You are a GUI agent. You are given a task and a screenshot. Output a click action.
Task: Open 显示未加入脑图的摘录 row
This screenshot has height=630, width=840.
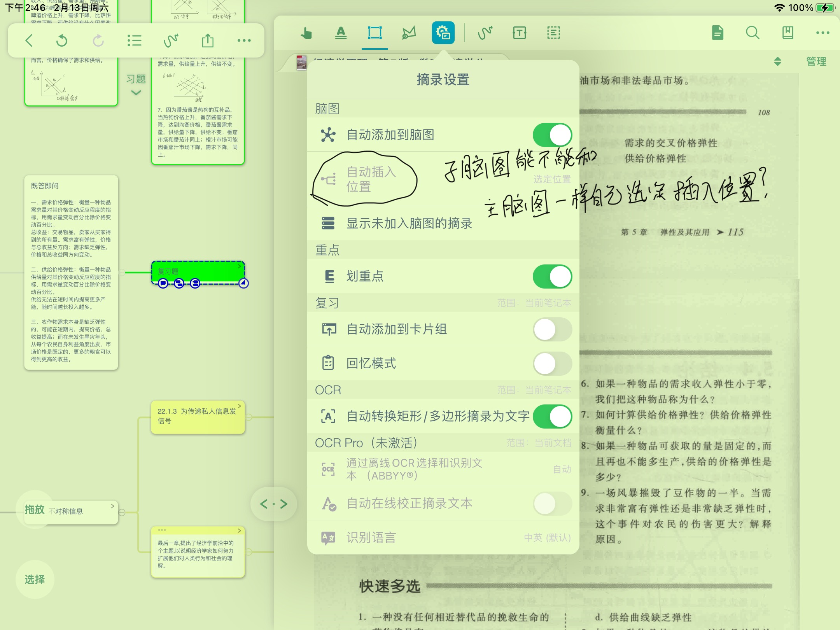(443, 223)
